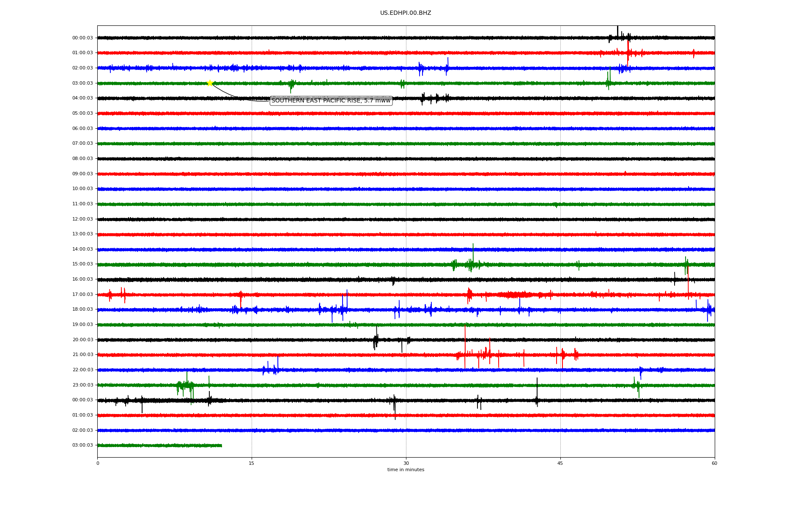Click the 14:00:03 time label

click(x=82, y=249)
